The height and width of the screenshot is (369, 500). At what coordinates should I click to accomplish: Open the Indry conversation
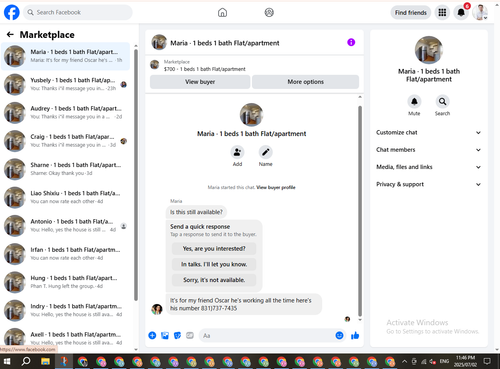(65, 310)
